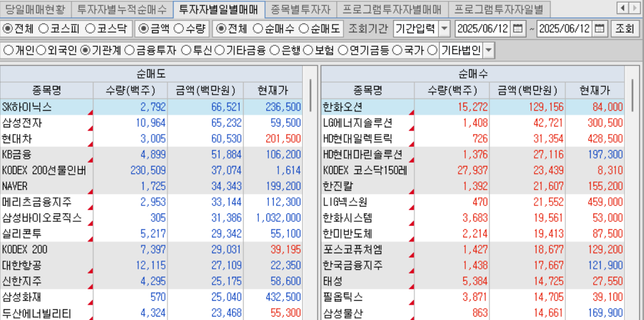Select the LIG넥스원 stock name
The width and height of the screenshot is (644, 320).
tap(346, 202)
